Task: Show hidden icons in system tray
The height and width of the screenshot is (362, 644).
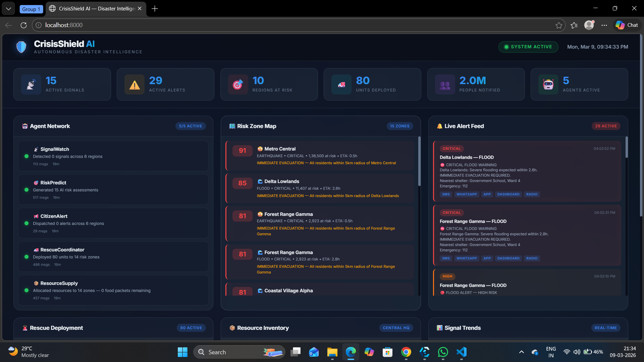Action: point(521,352)
